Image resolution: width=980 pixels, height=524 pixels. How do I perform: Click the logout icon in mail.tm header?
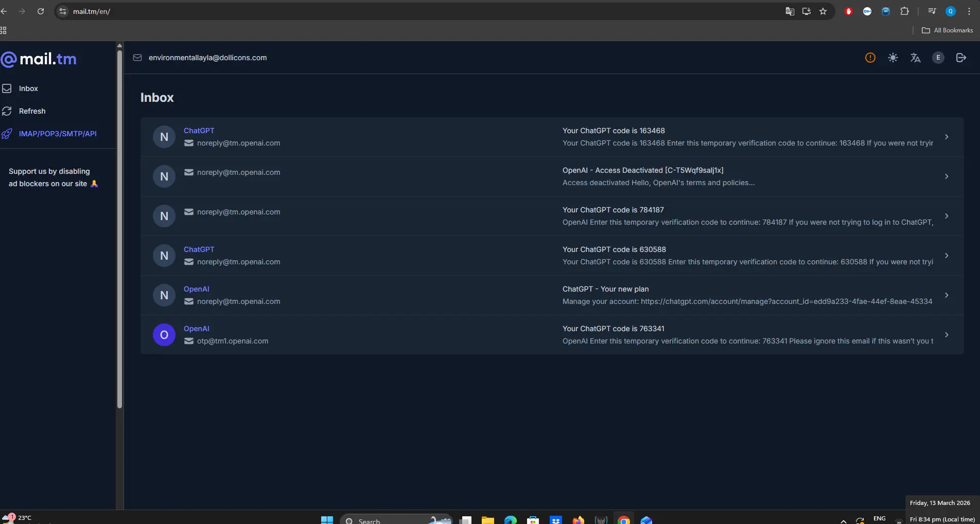[x=960, y=58]
